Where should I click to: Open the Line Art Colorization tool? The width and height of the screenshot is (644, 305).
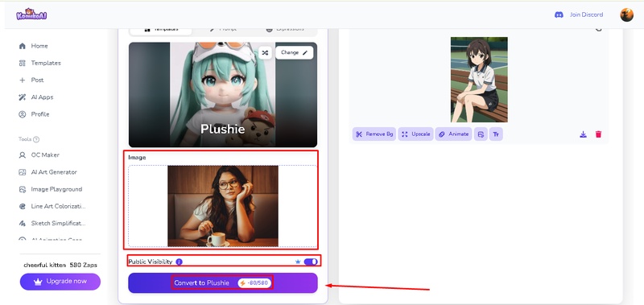[x=52, y=207]
